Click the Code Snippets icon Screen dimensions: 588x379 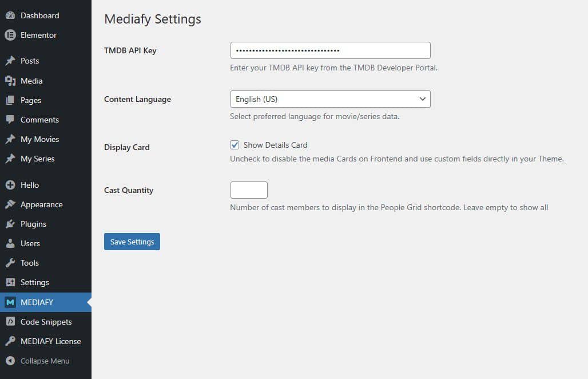coord(10,322)
